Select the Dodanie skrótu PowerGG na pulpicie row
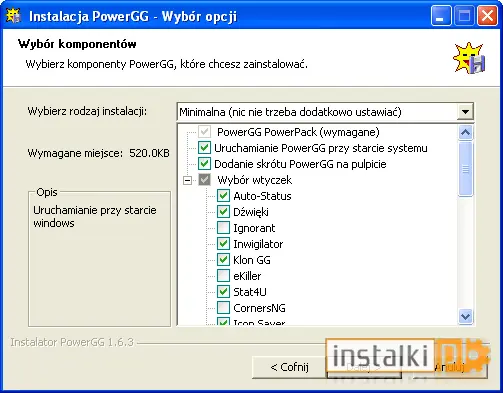Screen dimensions: 503x393 300,164
